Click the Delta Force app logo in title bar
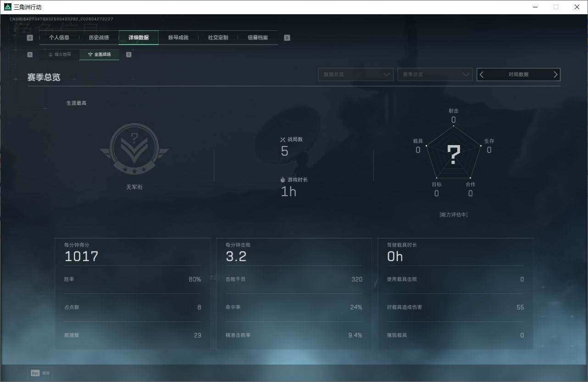588x382 pixels. (7, 7)
